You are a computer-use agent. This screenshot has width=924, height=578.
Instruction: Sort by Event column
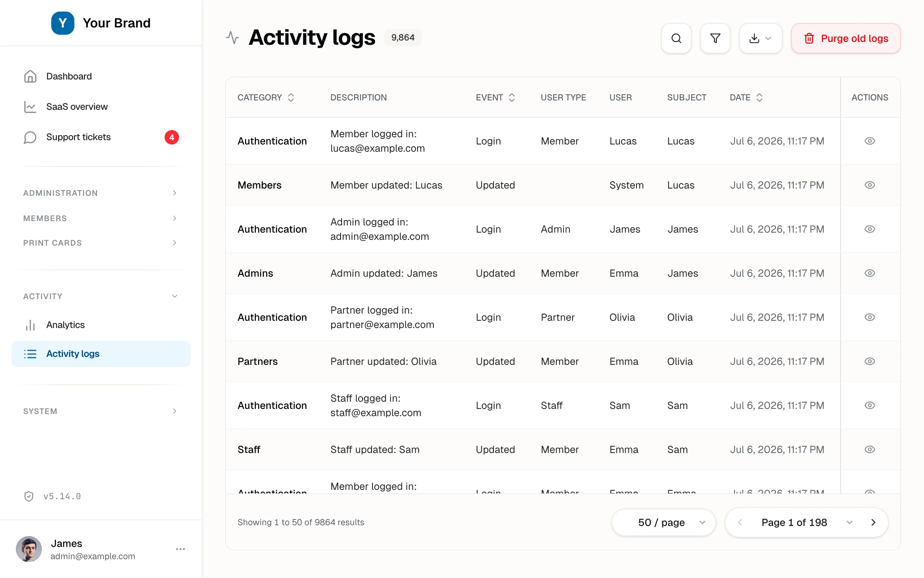click(495, 98)
